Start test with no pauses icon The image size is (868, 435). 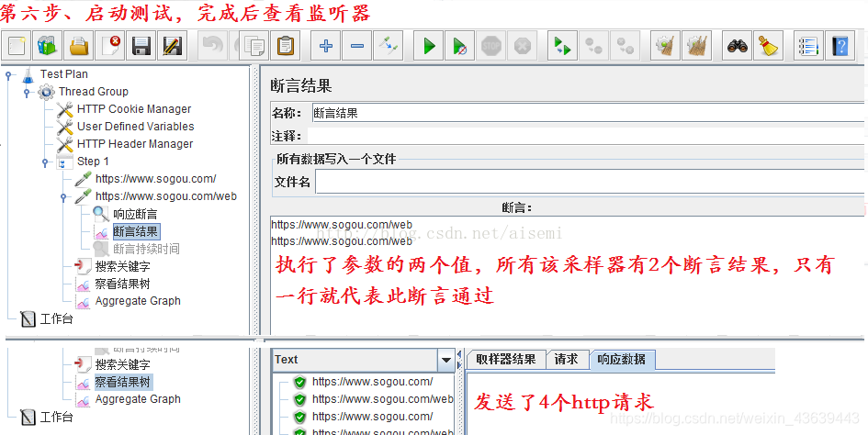(460, 46)
